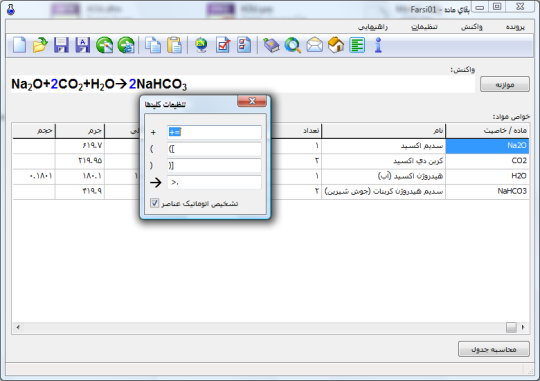The height and width of the screenshot is (381, 540).
Task: Click the horizontal scrollbar left arrow
Action: [18, 327]
